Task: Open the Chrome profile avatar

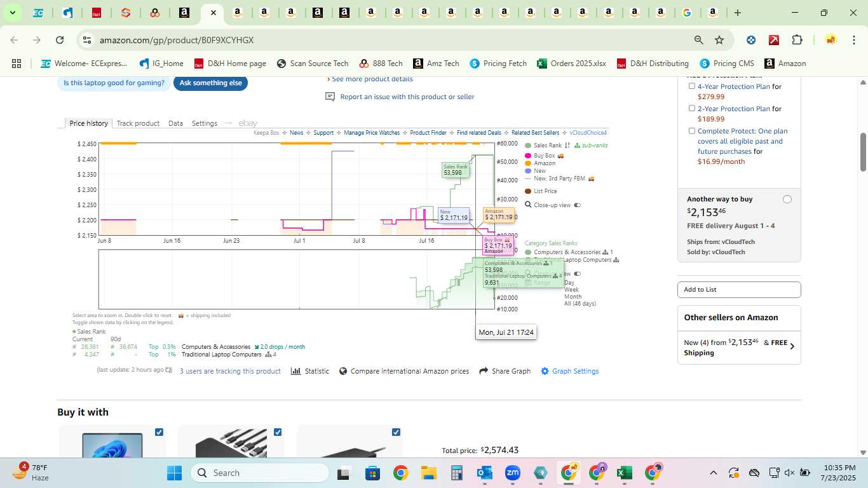Action: coord(831,40)
